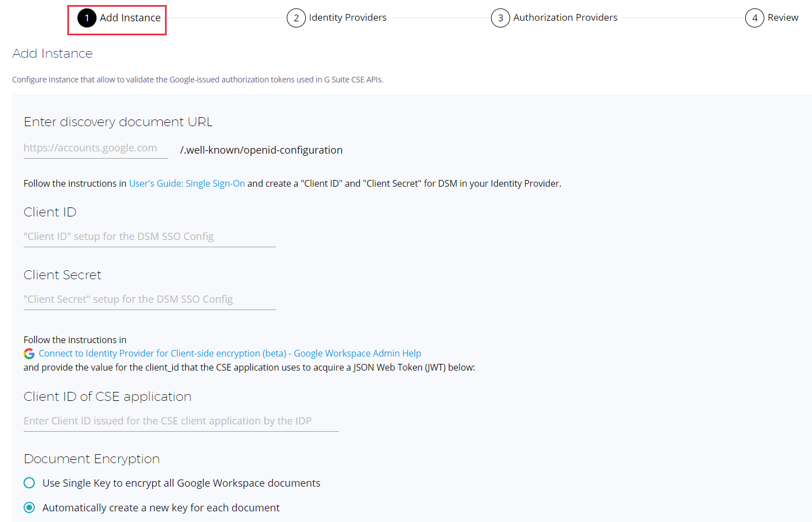Click the step 1 number circle

point(87,18)
